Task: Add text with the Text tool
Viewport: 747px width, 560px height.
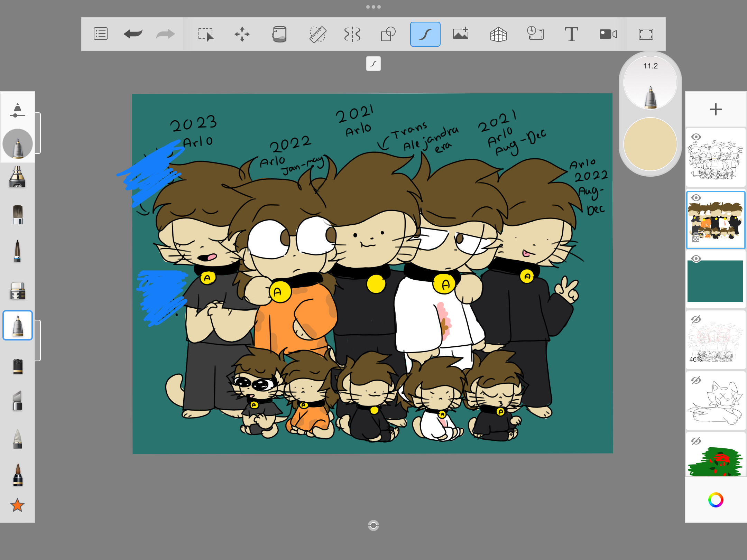Action: [x=571, y=34]
